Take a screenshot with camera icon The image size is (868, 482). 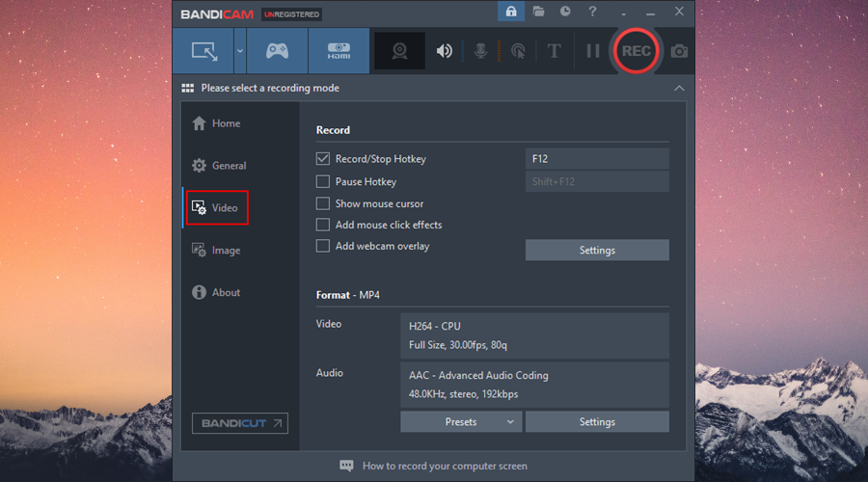(x=679, y=51)
